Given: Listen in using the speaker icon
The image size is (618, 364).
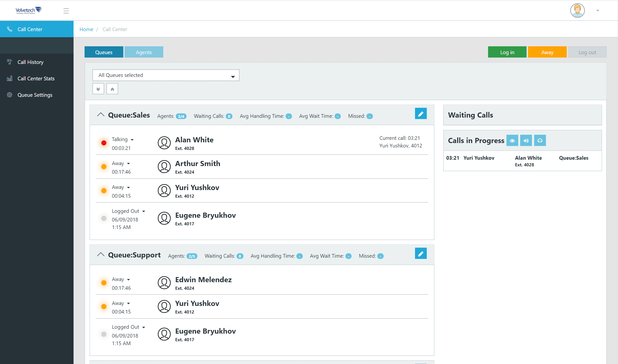Looking at the screenshot, I should [x=526, y=140].
